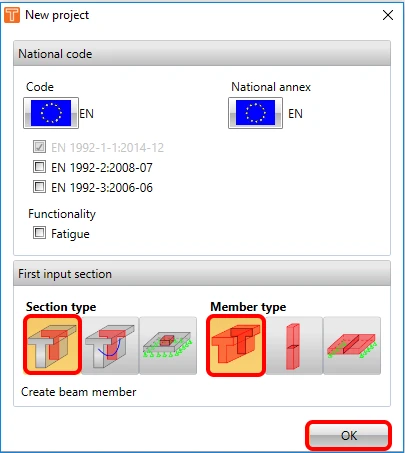The image size is (405, 453).
Task: Click the New project title bar
Action: [202, 15]
